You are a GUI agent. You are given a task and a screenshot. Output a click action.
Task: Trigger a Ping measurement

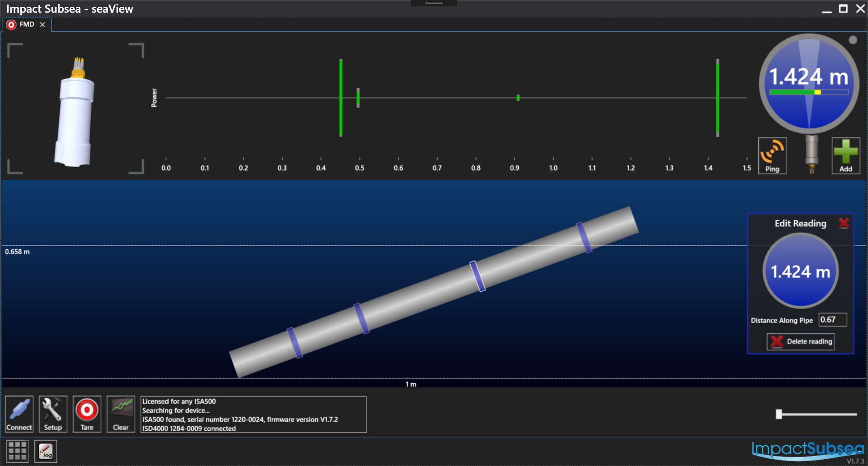(772, 156)
